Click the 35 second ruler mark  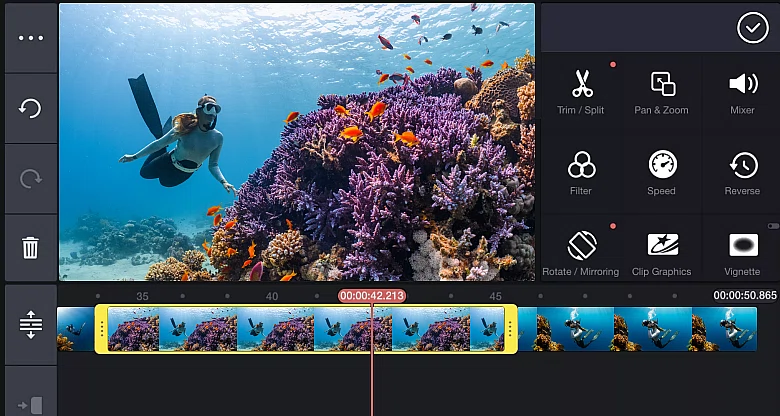(142, 297)
